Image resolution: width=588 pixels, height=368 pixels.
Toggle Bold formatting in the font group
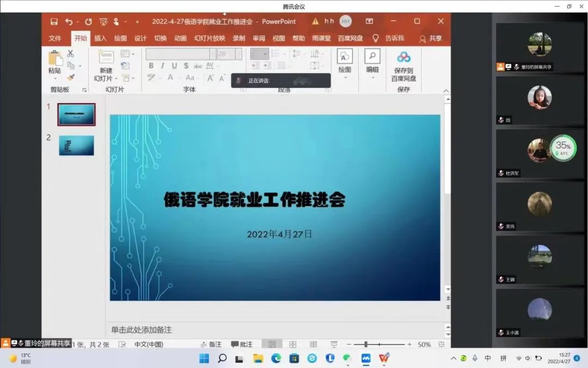151,66
